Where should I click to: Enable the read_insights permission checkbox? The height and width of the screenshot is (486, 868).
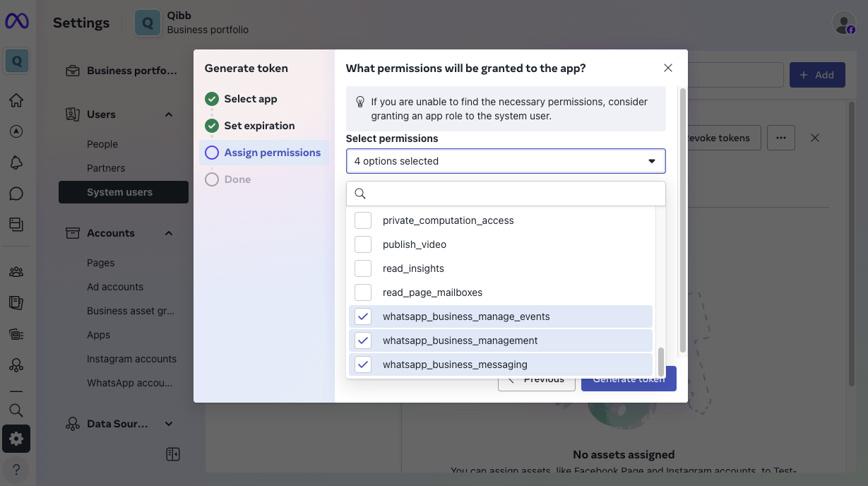[x=362, y=268]
